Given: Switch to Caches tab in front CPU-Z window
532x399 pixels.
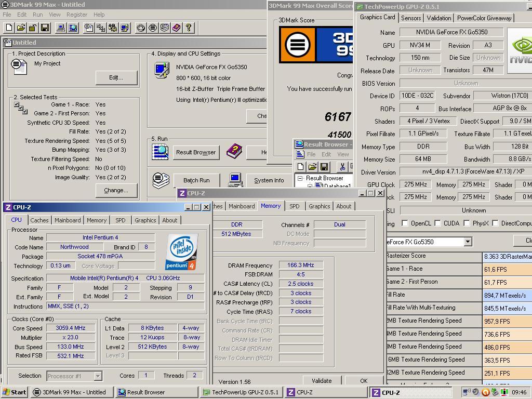Looking at the screenshot, I should click(x=39, y=220).
